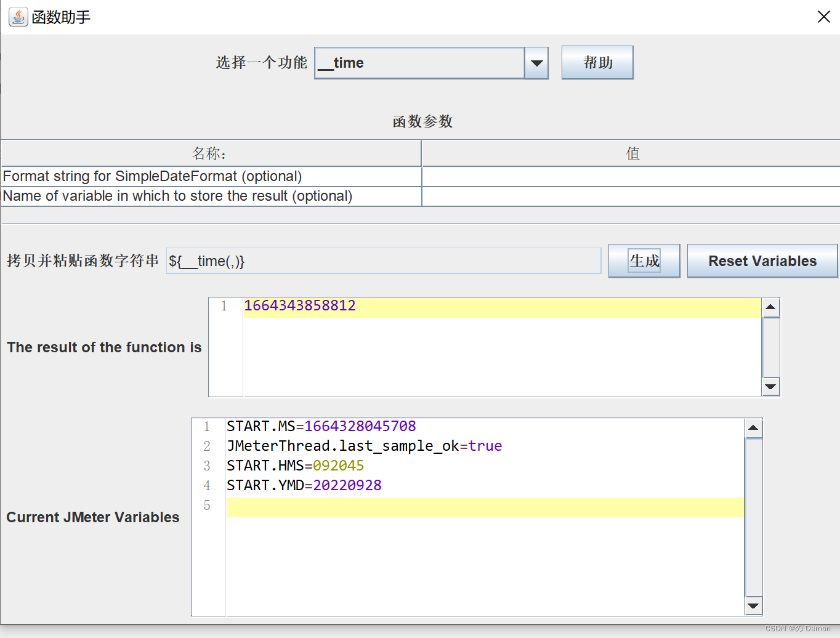Click the 值 column header

coord(631,153)
